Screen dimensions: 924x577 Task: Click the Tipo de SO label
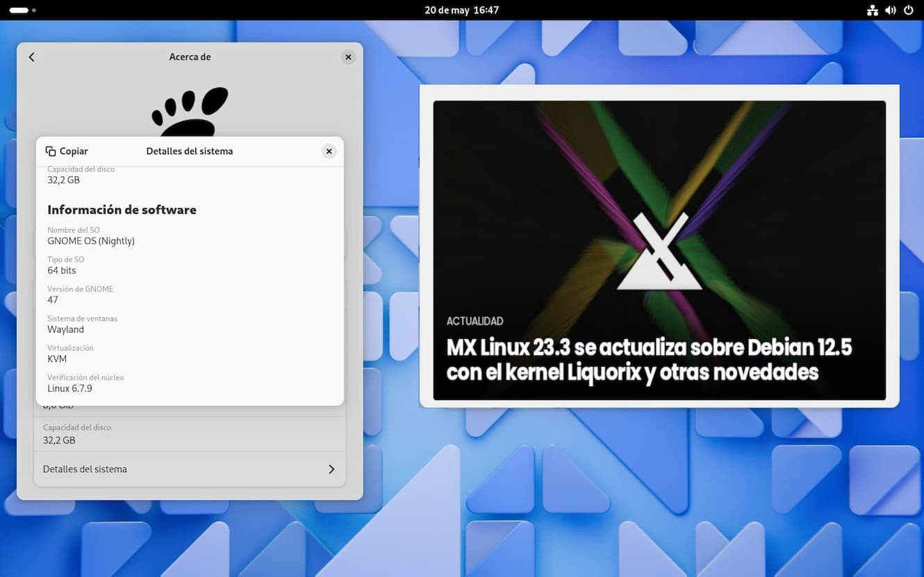pyautogui.click(x=65, y=260)
